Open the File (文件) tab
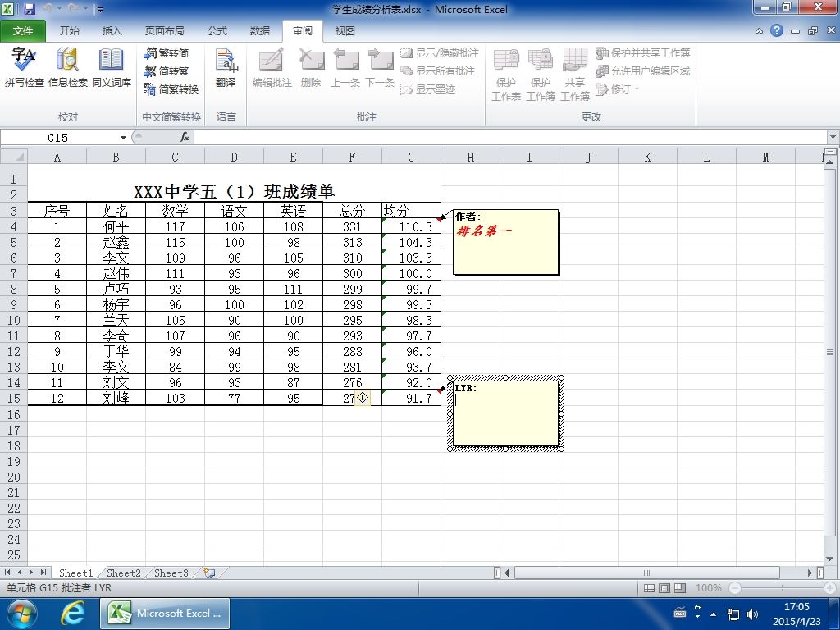 click(x=22, y=31)
